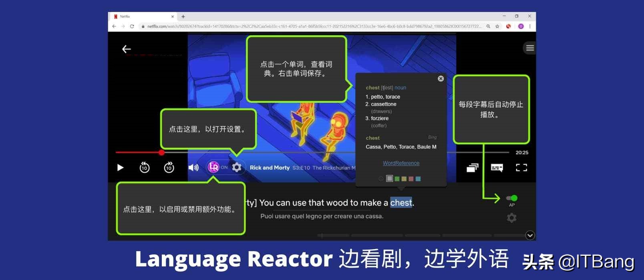Click "Cassa, Petto, Torace, Baule M" translations

tap(401, 147)
